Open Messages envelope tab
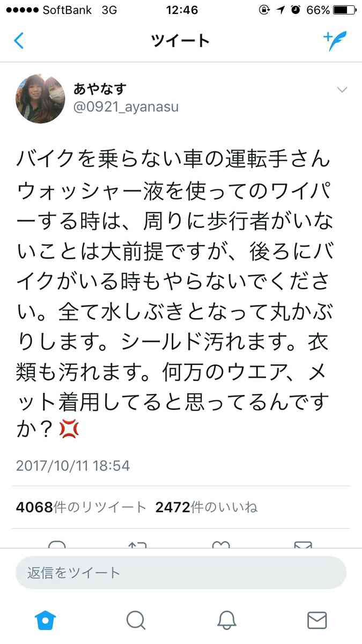 (x=317, y=620)
